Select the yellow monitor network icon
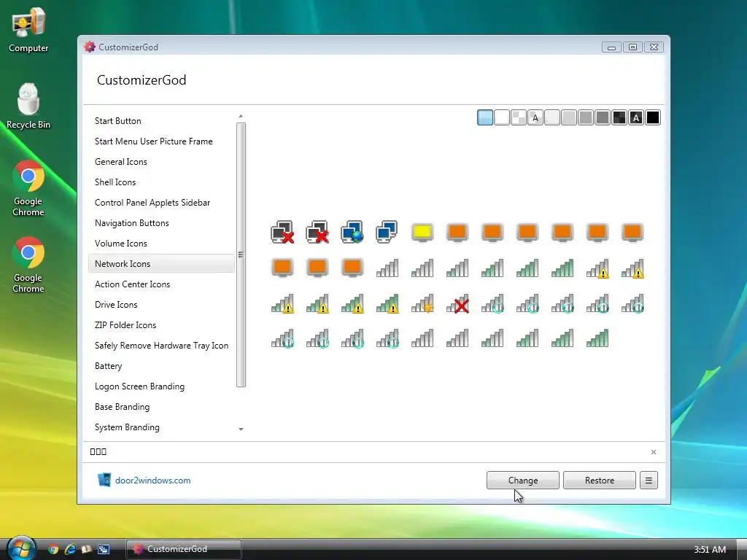Screen dimensions: 747x560 (422, 232)
